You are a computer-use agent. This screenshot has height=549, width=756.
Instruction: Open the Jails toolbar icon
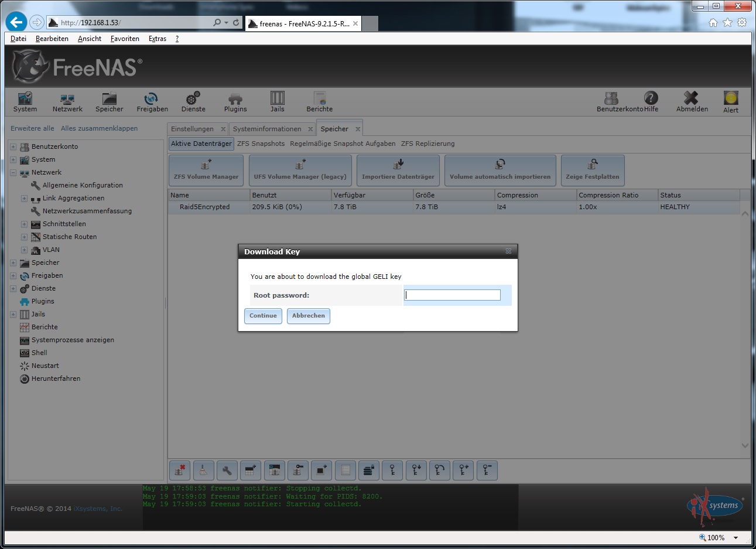click(278, 102)
